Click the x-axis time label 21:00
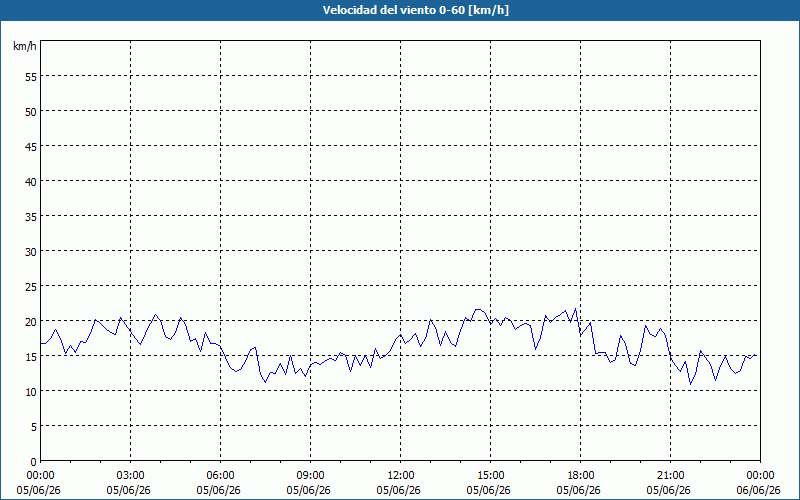Viewport: 800px width, 500px height. pyautogui.click(x=670, y=476)
